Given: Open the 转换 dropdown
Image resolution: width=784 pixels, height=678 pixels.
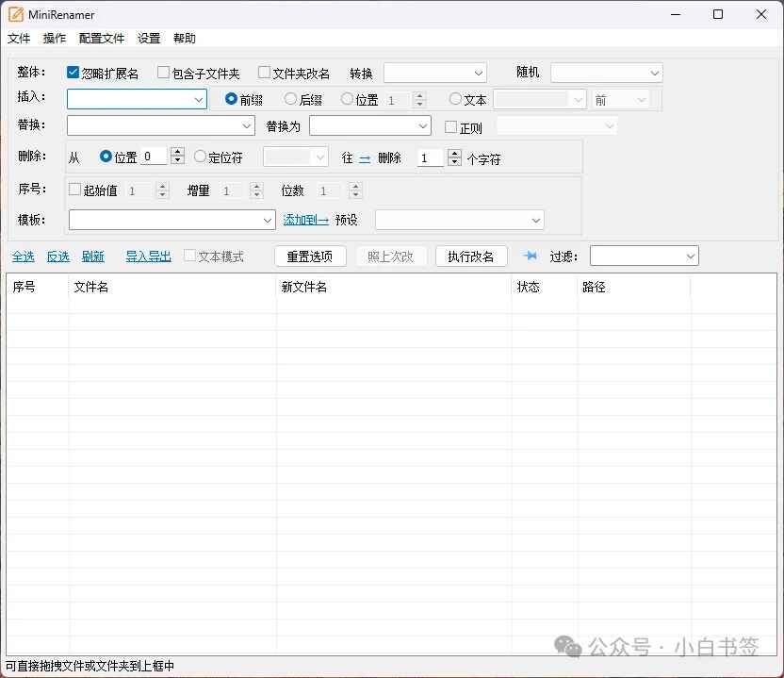Looking at the screenshot, I should [435, 73].
